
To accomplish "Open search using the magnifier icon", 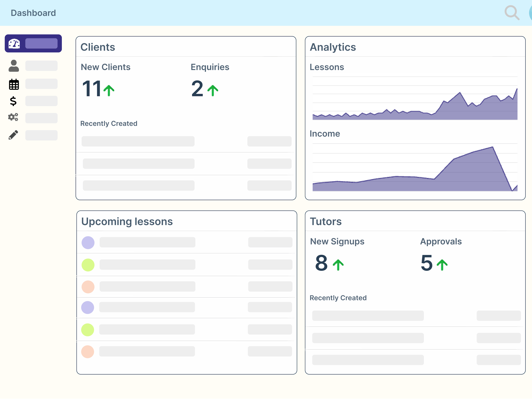I will (x=512, y=13).
